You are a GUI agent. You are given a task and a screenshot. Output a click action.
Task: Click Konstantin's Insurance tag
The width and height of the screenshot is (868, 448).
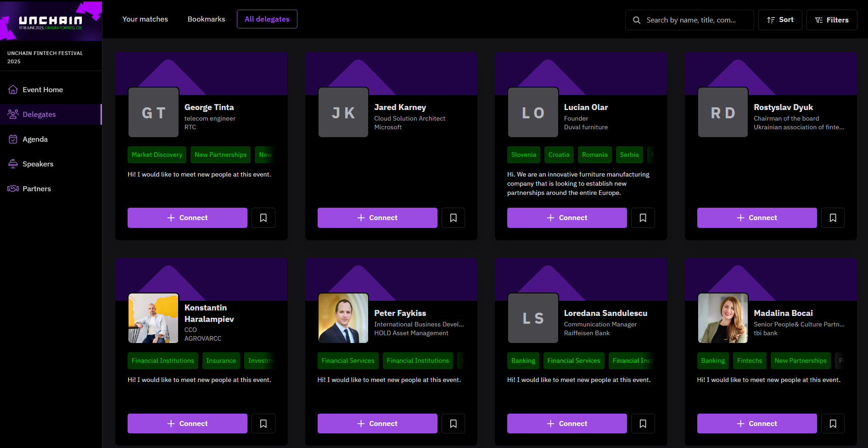[221, 360]
